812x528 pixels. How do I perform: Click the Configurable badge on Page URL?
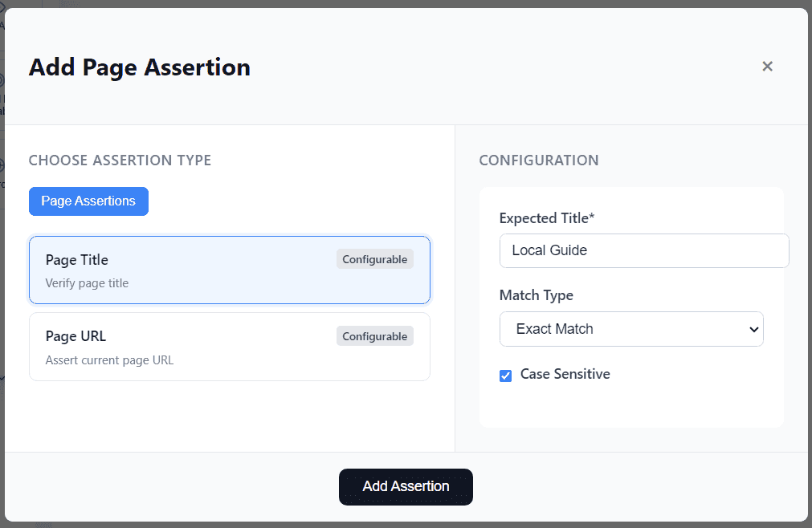(x=374, y=335)
